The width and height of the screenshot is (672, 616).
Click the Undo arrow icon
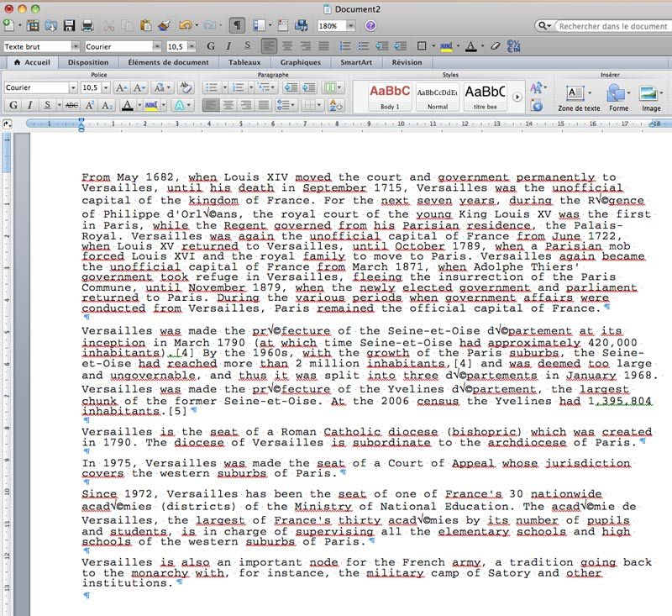[184, 26]
